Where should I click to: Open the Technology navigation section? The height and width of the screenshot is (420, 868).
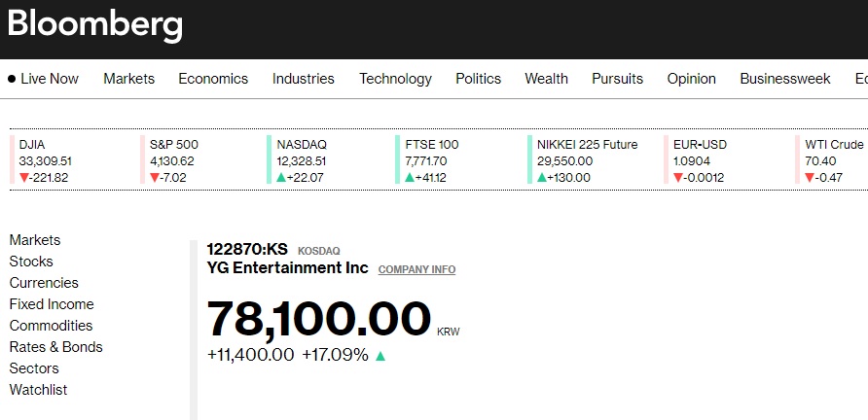click(395, 79)
